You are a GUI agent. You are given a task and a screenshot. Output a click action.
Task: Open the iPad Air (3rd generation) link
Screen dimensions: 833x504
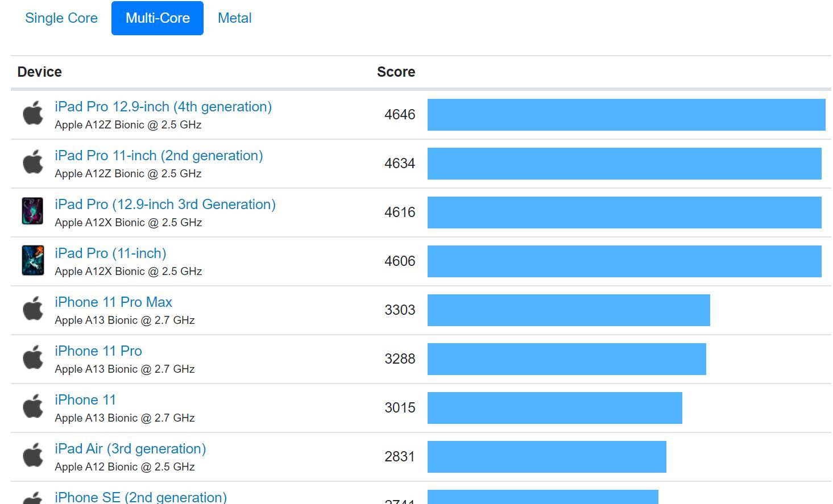(x=130, y=449)
